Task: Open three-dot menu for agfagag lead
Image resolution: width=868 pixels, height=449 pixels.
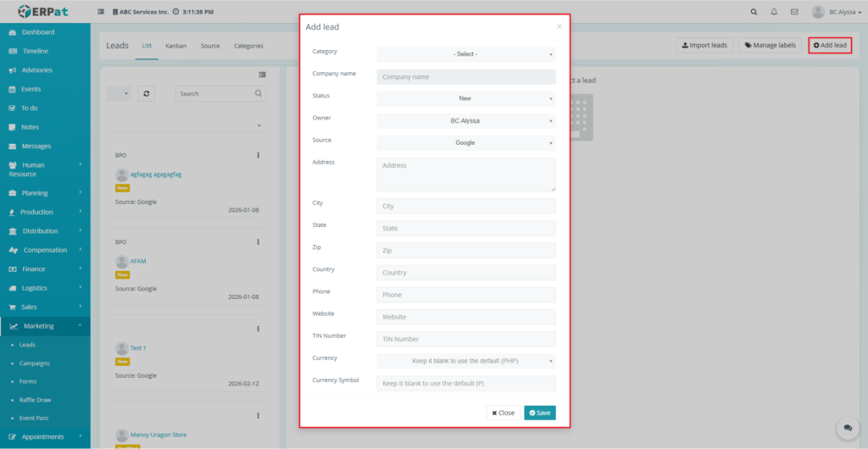Action: point(258,155)
